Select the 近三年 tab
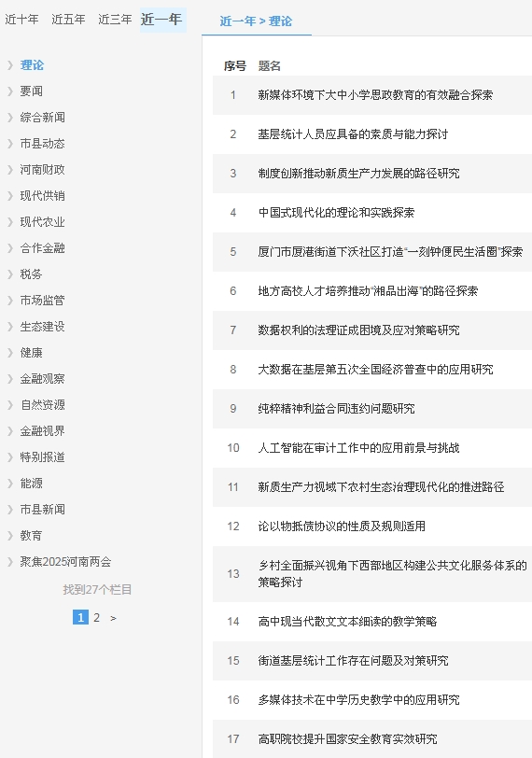Screen dimensions: 532x758 [x=115, y=20]
